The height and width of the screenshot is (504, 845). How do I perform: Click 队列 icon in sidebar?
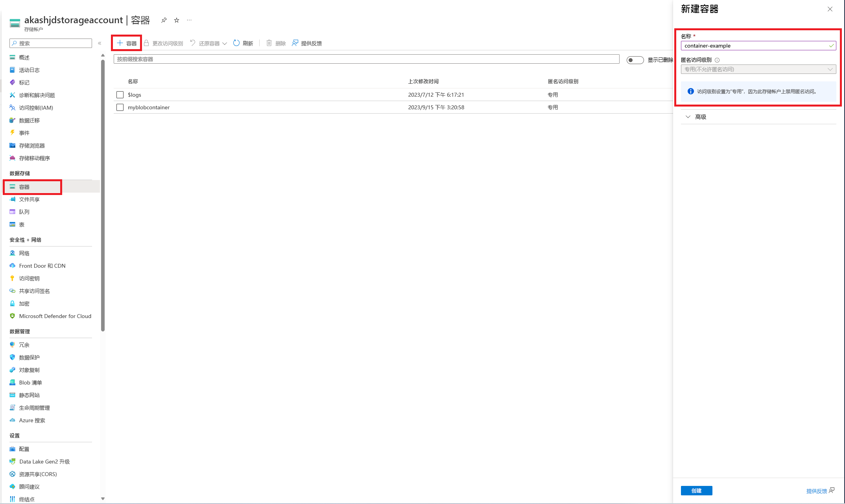12,212
